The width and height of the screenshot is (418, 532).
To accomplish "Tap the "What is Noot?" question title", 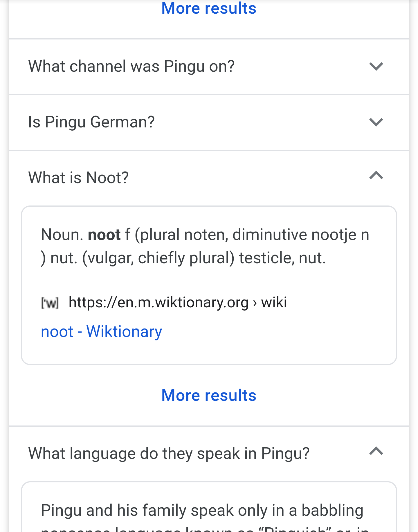I will point(78,178).
